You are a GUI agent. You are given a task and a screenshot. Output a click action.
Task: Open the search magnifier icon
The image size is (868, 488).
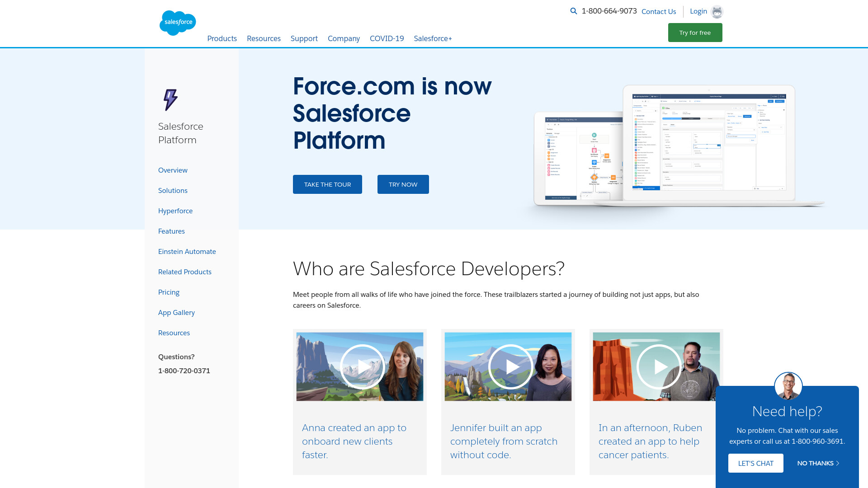tap(574, 11)
